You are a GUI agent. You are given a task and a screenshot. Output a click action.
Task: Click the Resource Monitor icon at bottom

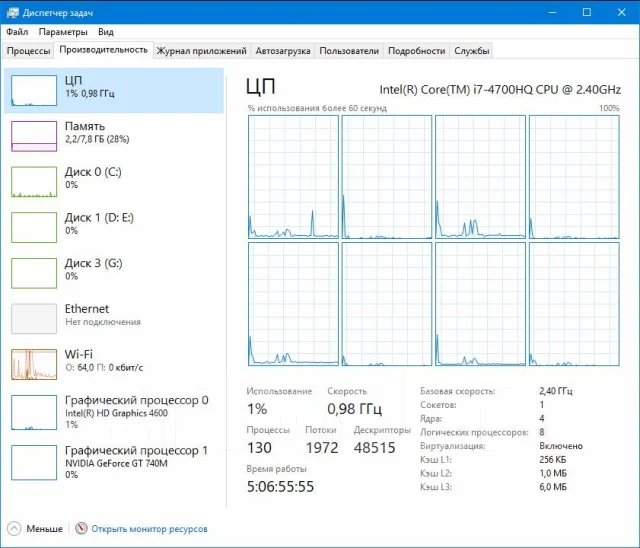coord(81,528)
